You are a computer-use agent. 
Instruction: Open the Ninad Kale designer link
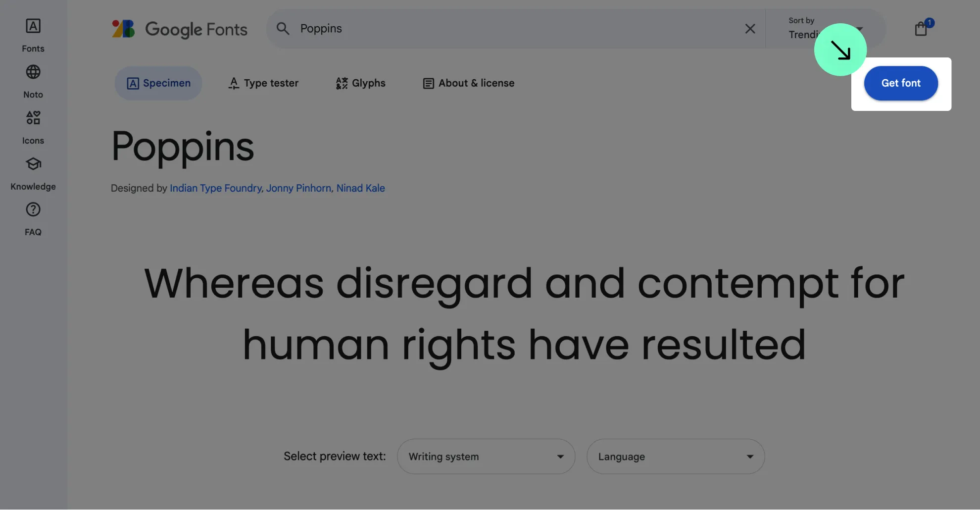click(x=361, y=188)
